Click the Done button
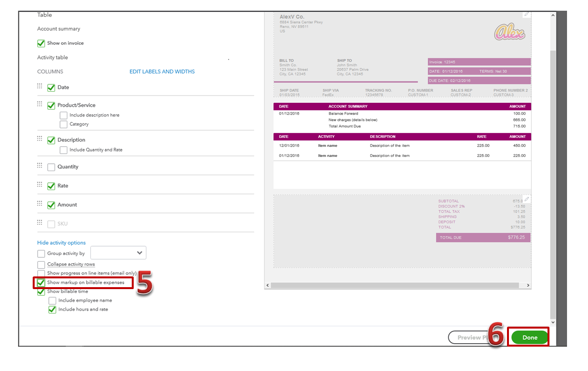588x371 pixels. 528,337
